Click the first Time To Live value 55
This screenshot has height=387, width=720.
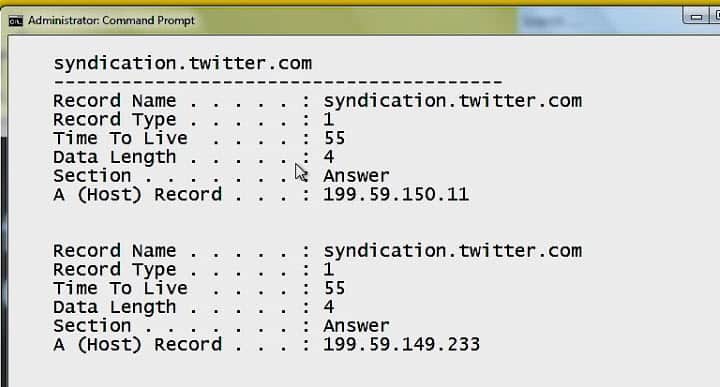(334, 138)
